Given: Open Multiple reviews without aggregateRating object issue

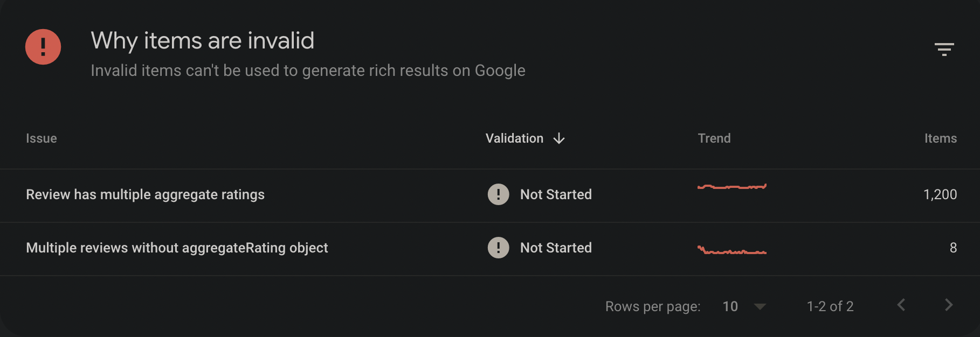Looking at the screenshot, I should [x=177, y=248].
